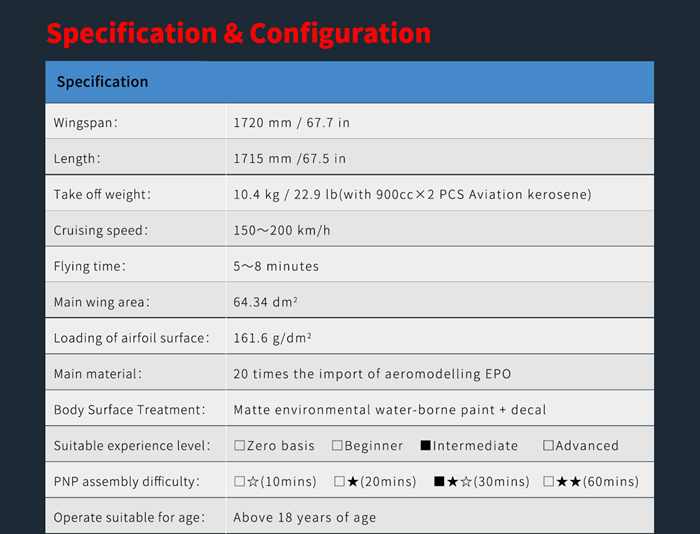The width and height of the screenshot is (700, 534).
Task: Toggle the filled 30mins assembly checkbox
Action: [439, 482]
